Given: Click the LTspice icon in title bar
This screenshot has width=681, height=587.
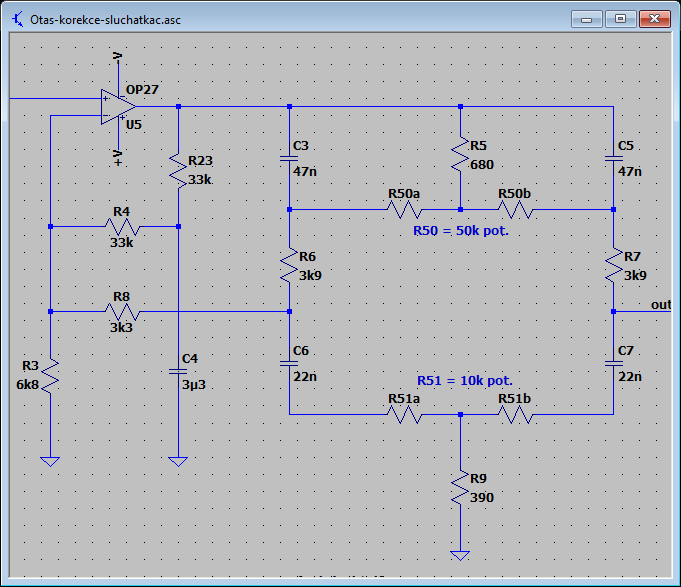Looking at the screenshot, I should [x=17, y=20].
